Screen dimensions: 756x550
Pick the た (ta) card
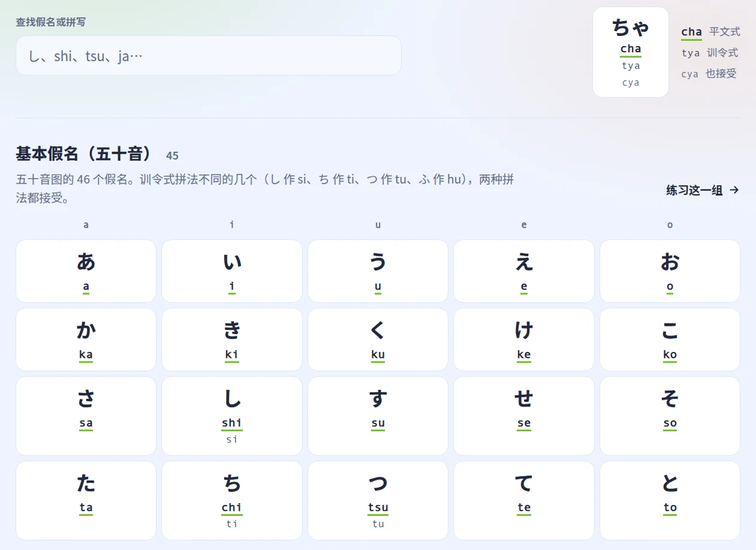coord(86,500)
